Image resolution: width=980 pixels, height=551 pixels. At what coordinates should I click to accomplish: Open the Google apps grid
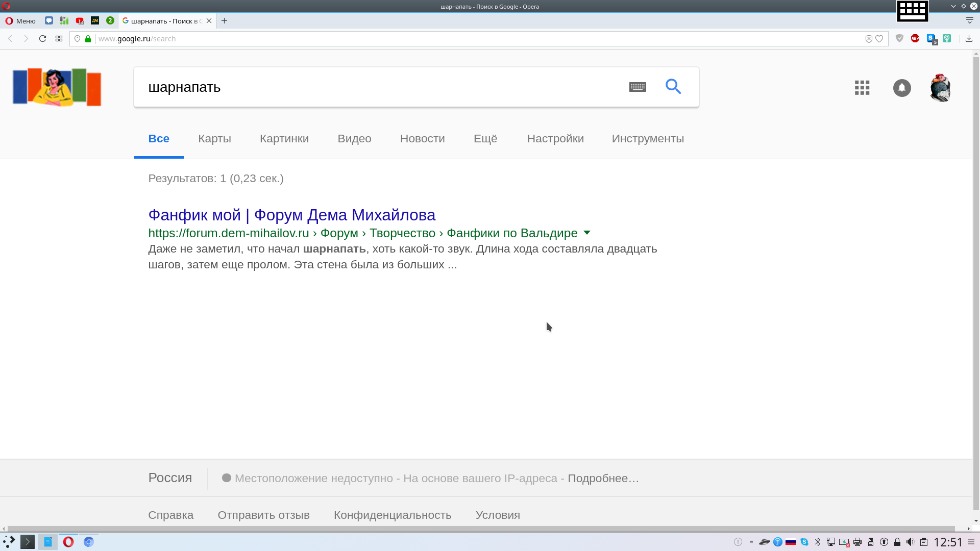point(862,88)
